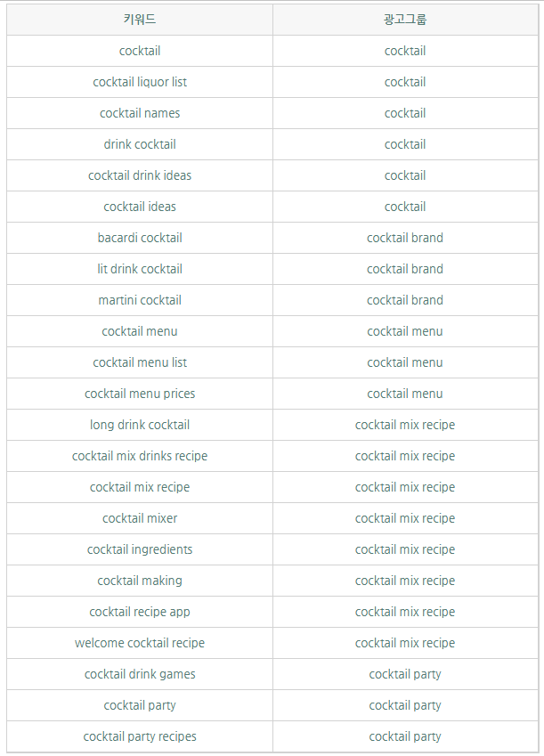Click the 'cocktail making' keyword
The width and height of the screenshot is (544, 756).
coord(140,581)
